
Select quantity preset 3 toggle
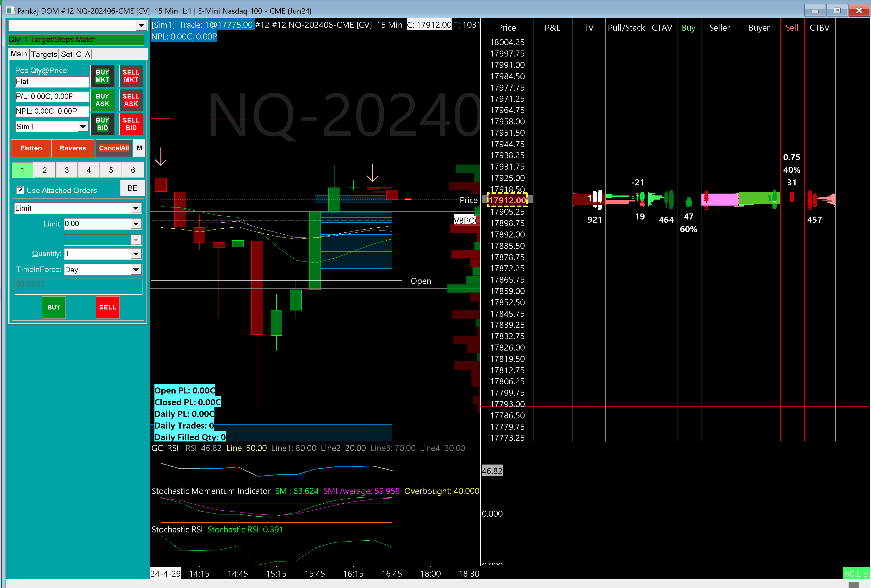coord(67,170)
